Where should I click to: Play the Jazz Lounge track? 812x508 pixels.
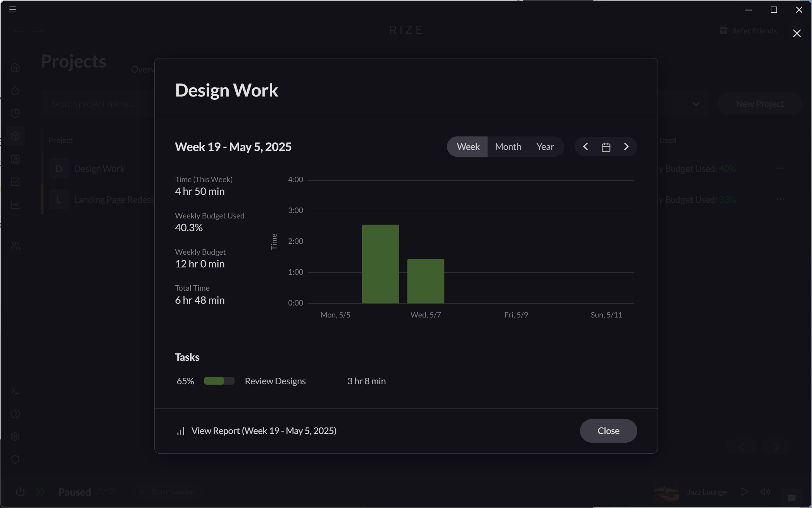point(745,492)
